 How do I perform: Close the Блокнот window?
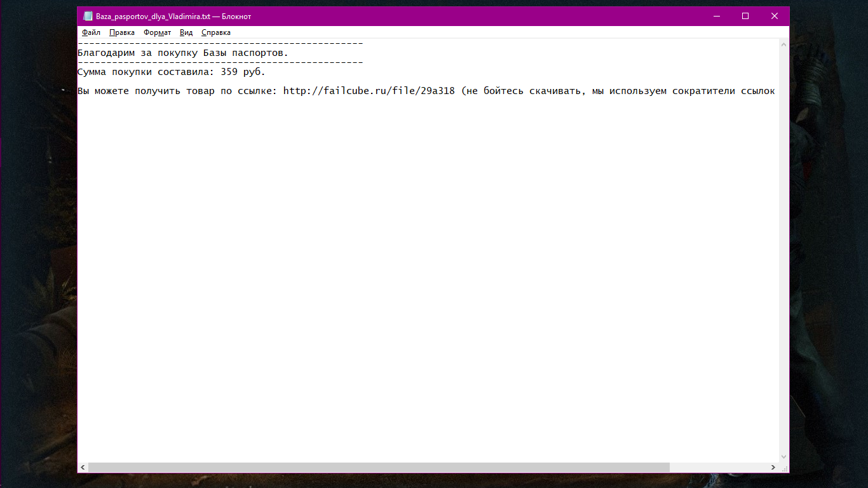(x=775, y=16)
